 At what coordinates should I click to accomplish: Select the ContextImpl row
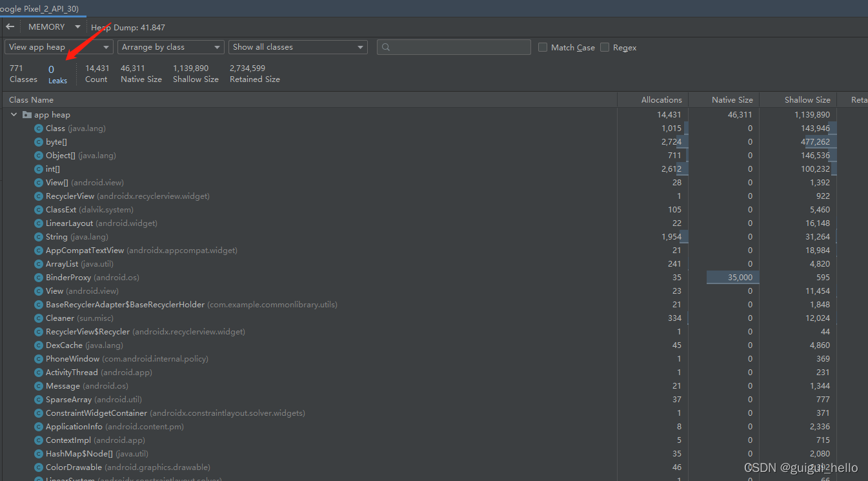click(434, 440)
